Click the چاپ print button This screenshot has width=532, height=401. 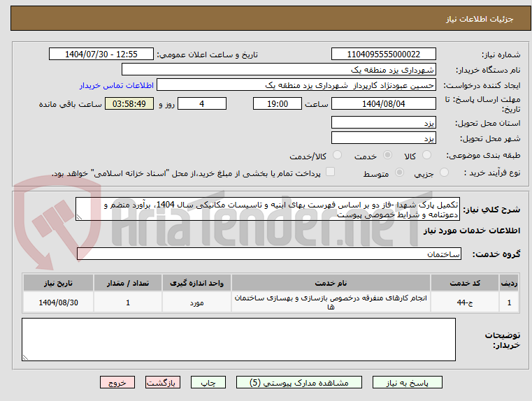click(208, 382)
